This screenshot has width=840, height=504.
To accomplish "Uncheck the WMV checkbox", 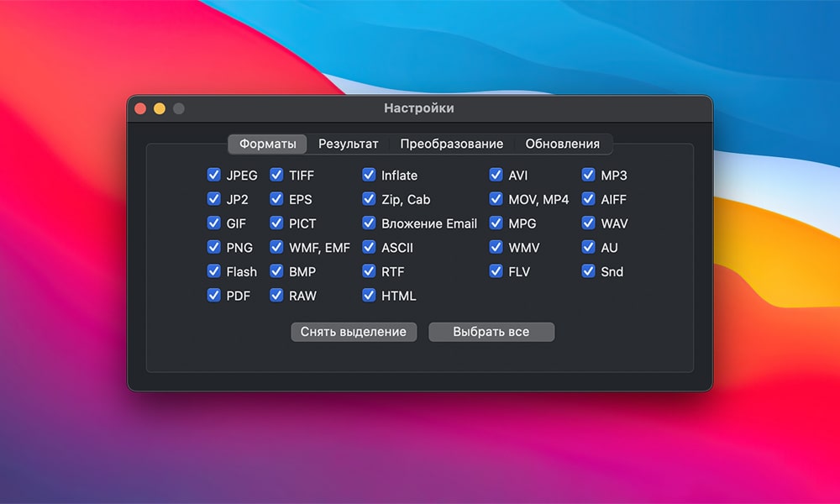I will (x=495, y=248).
